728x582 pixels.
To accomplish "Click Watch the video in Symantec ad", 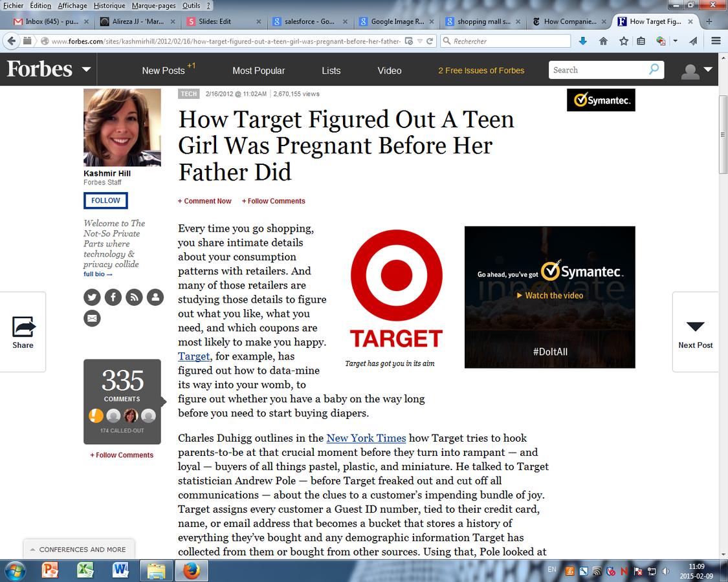I will point(550,296).
